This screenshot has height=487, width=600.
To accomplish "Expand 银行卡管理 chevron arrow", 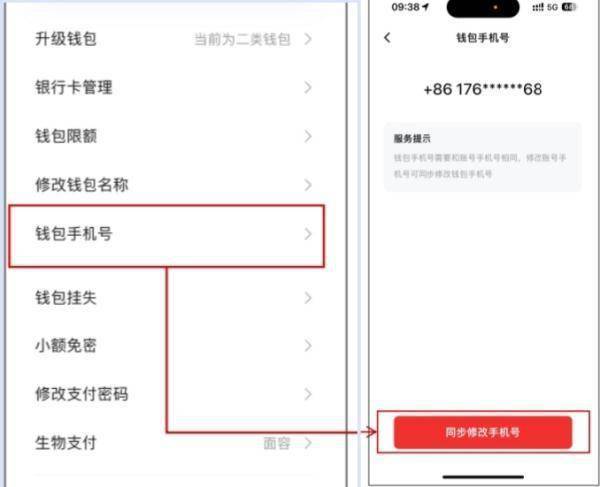I will [308, 88].
